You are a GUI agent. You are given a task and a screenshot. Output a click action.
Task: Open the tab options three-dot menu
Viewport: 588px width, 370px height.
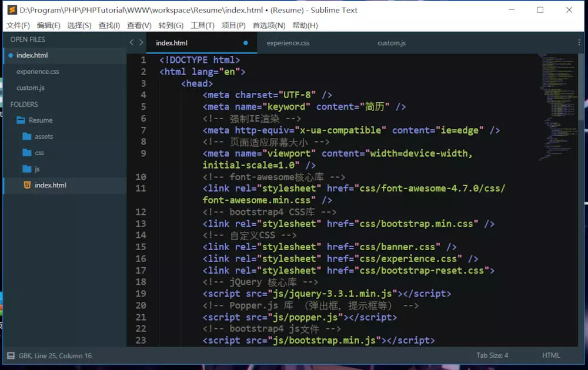click(x=579, y=43)
